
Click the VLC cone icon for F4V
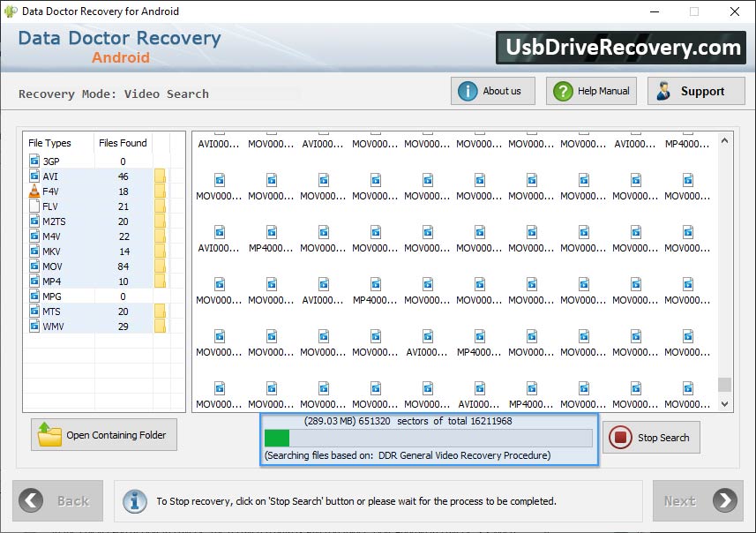coord(34,191)
